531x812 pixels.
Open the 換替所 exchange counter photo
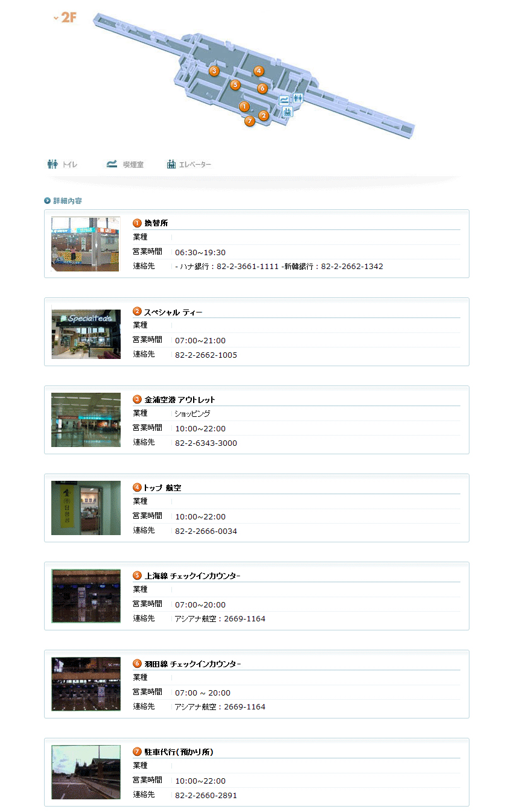coord(86,244)
